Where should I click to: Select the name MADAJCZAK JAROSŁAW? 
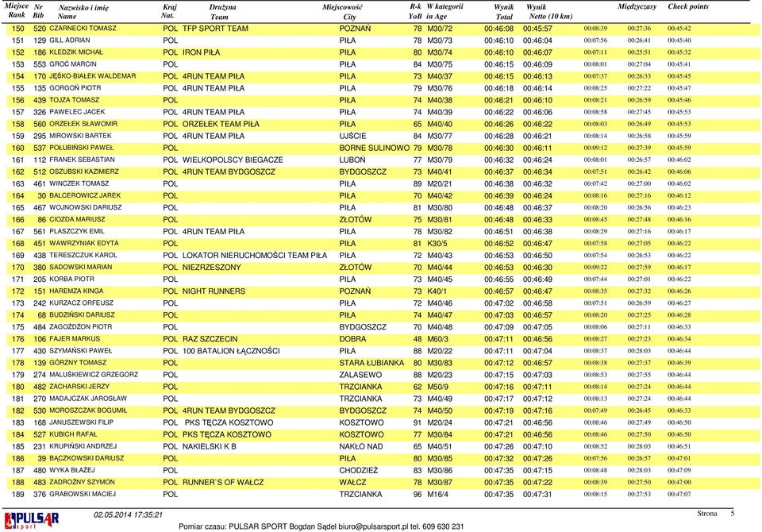point(88,399)
